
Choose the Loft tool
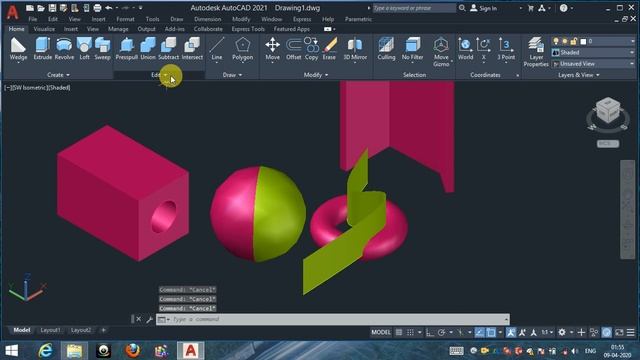tap(84, 49)
